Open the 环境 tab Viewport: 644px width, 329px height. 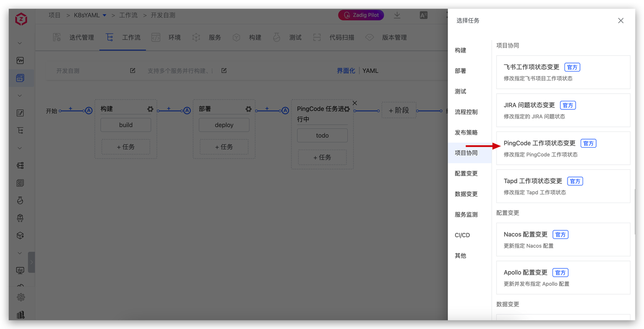coord(174,37)
